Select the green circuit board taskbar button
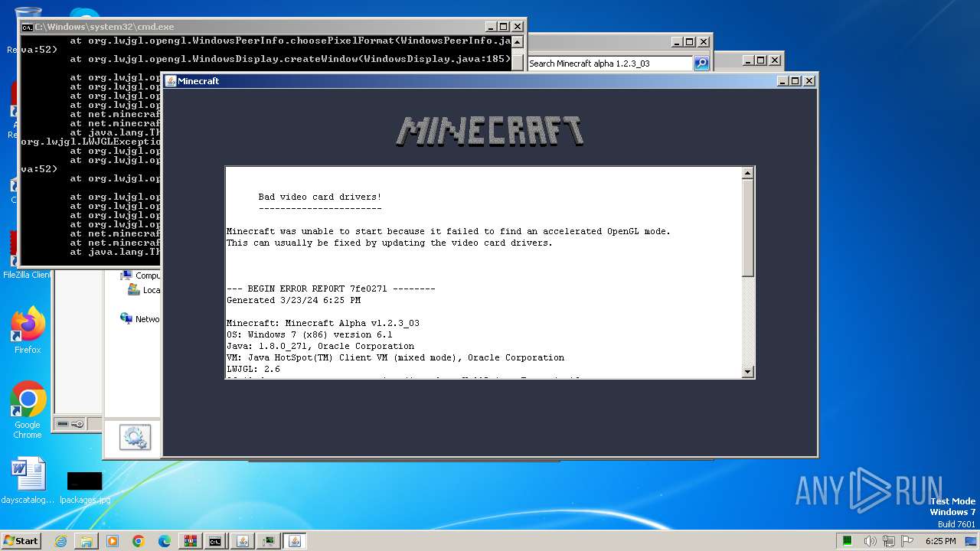Image resolution: width=980 pixels, height=551 pixels. [268, 541]
